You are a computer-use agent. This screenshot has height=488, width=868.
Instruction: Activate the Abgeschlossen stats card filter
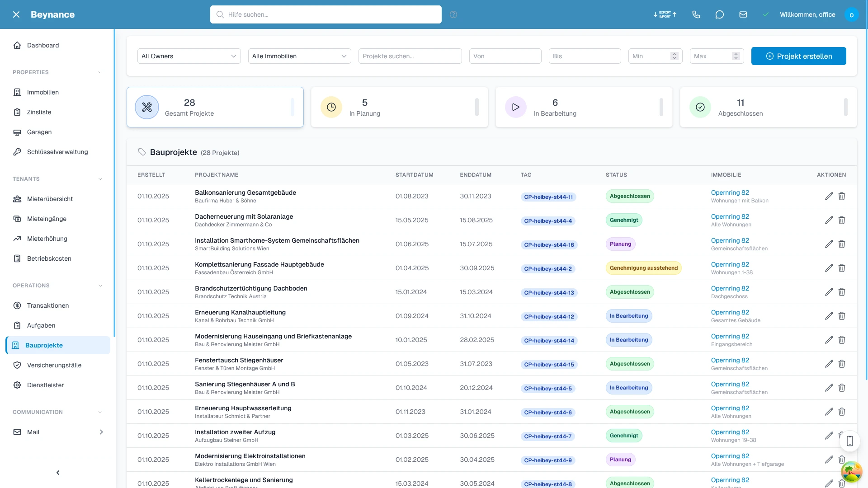pos(768,107)
